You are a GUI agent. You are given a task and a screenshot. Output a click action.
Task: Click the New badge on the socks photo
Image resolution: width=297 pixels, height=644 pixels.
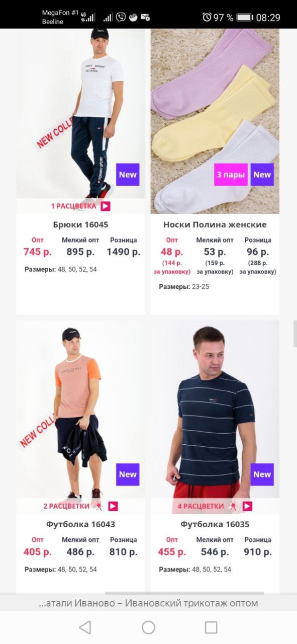(262, 175)
